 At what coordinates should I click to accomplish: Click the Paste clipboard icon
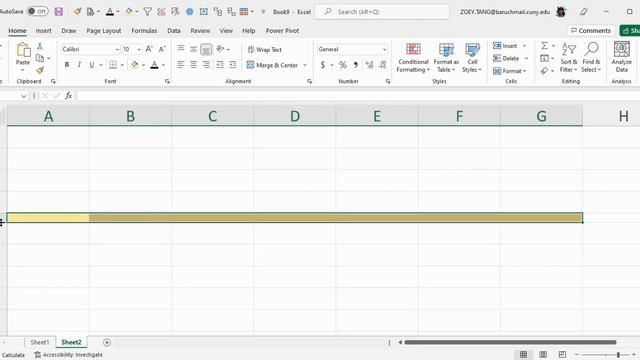23,50
